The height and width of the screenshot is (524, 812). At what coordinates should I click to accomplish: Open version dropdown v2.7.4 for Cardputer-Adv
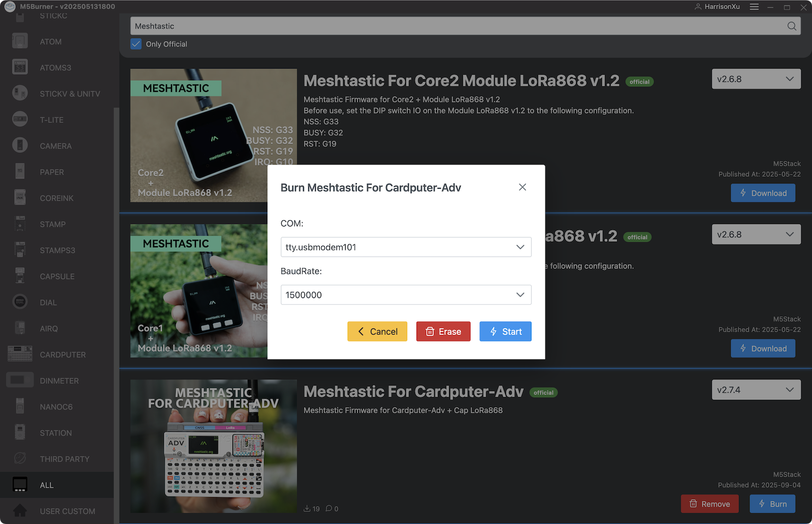point(756,389)
